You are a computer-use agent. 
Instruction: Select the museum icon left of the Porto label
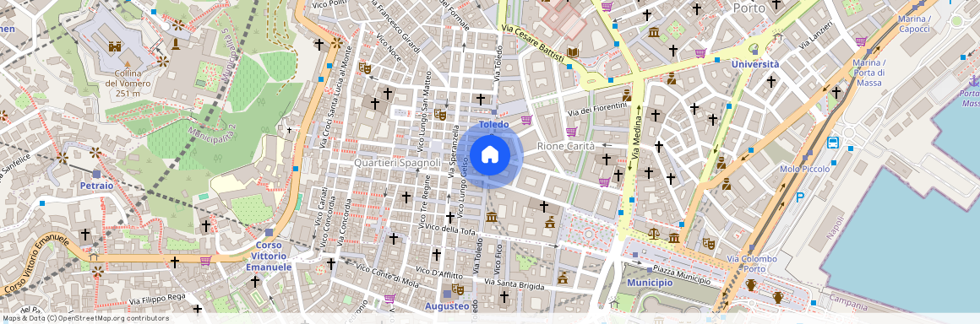(654, 32)
